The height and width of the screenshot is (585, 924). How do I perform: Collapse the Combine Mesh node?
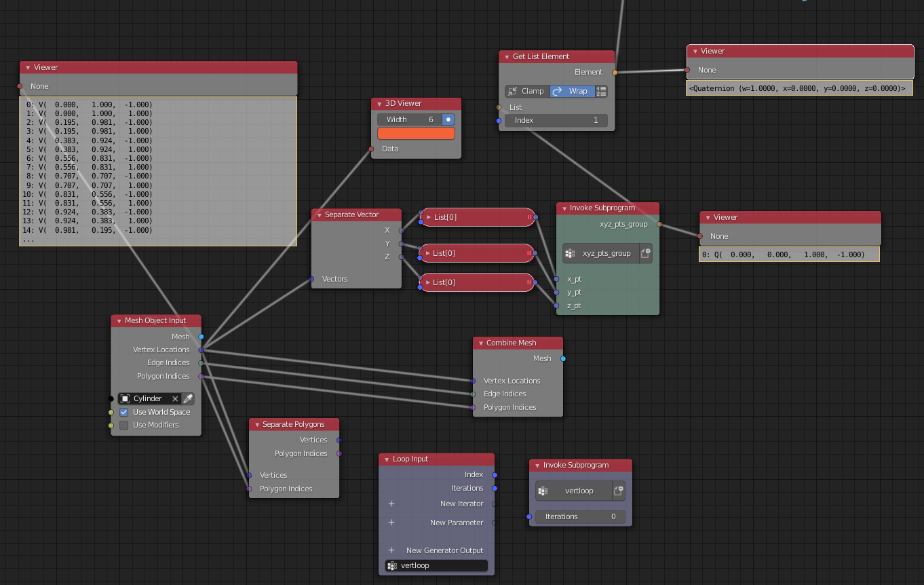(480, 343)
